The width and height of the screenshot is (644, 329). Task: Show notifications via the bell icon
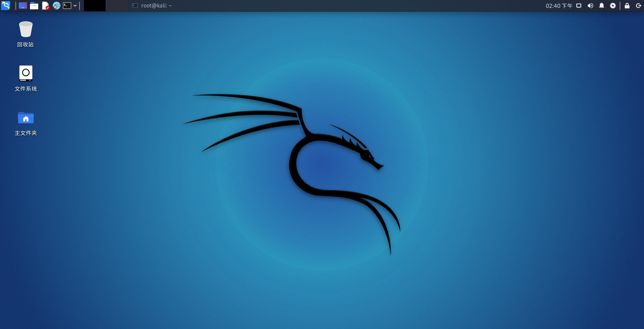pyautogui.click(x=602, y=6)
